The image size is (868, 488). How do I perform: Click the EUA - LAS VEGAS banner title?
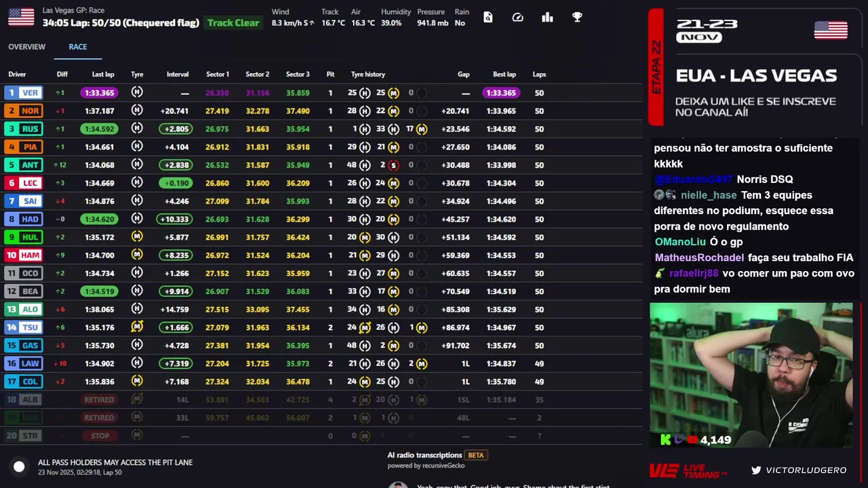coord(756,75)
